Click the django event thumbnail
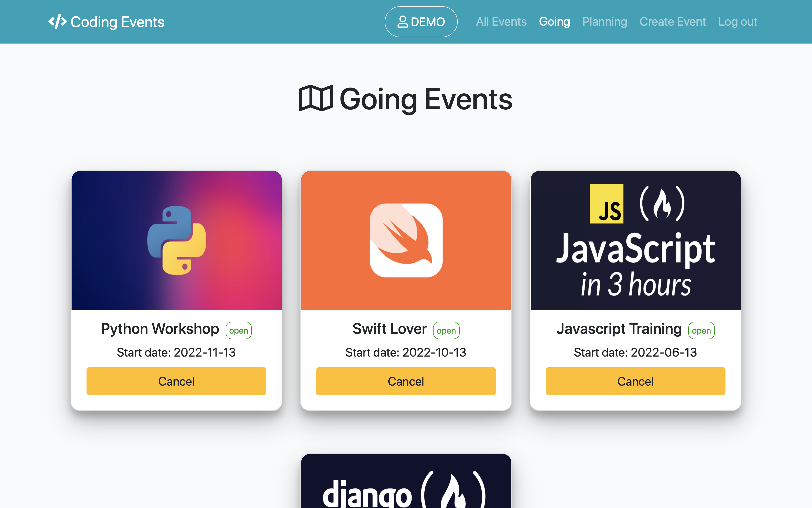Viewport: 812px width, 508px height. click(406, 481)
